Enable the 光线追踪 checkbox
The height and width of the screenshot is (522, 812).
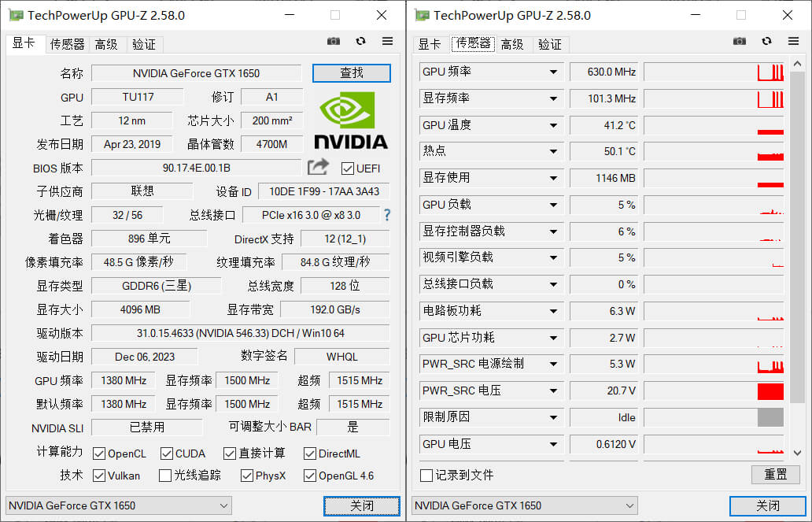(164, 476)
